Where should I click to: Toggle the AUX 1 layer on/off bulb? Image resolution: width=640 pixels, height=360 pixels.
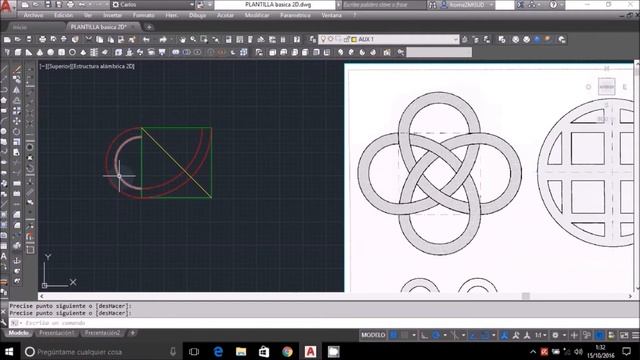tap(323, 39)
